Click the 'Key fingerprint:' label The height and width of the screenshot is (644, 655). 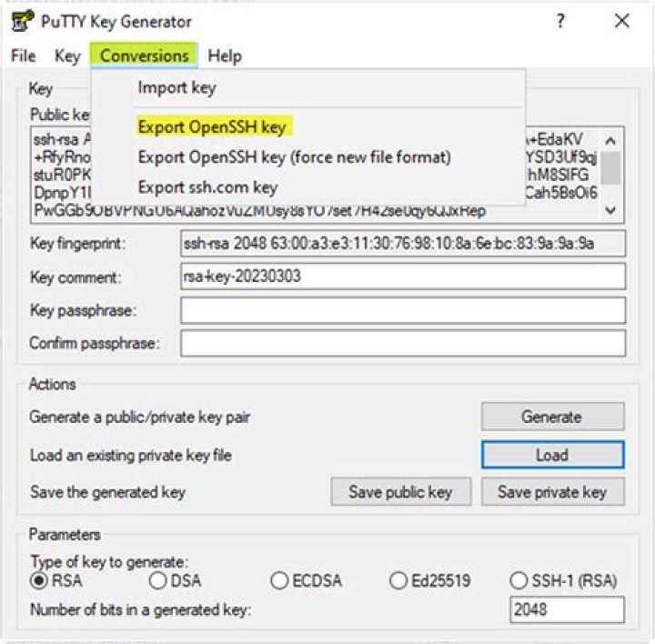click(x=77, y=243)
